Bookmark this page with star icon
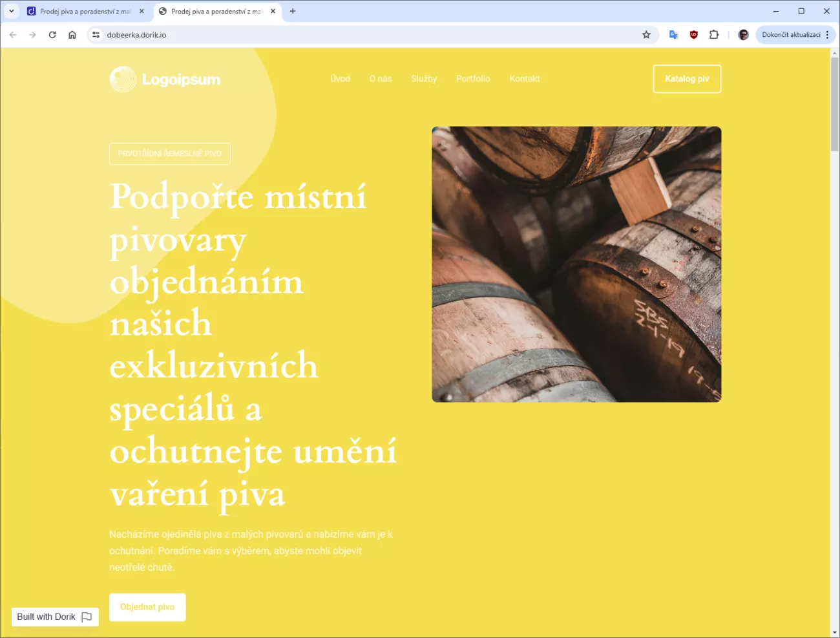The width and height of the screenshot is (840, 638). 646,35
